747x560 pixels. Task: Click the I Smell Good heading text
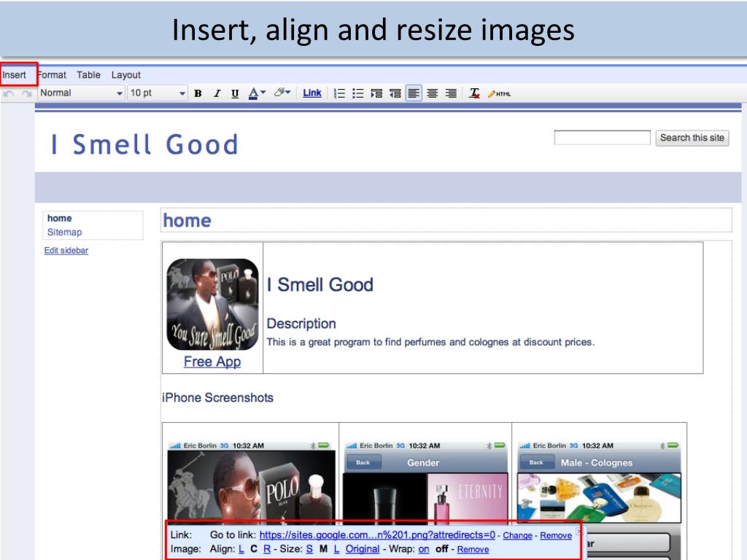320,285
